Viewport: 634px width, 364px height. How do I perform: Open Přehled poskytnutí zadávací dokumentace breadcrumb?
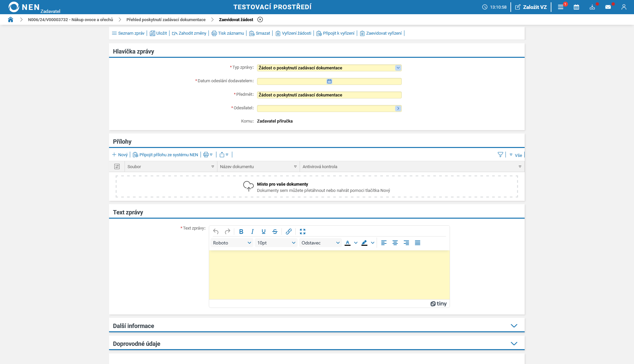tap(166, 19)
